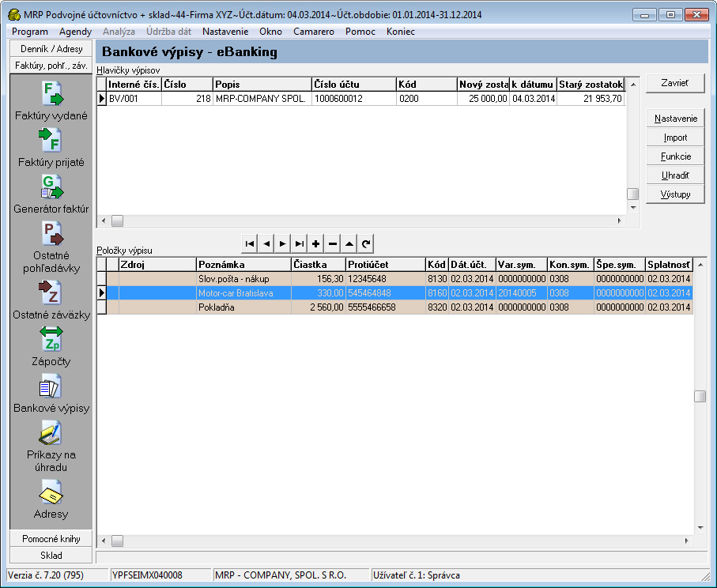Image resolution: width=717 pixels, height=588 pixels.
Task: Open Zápočty icon
Action: (51, 339)
